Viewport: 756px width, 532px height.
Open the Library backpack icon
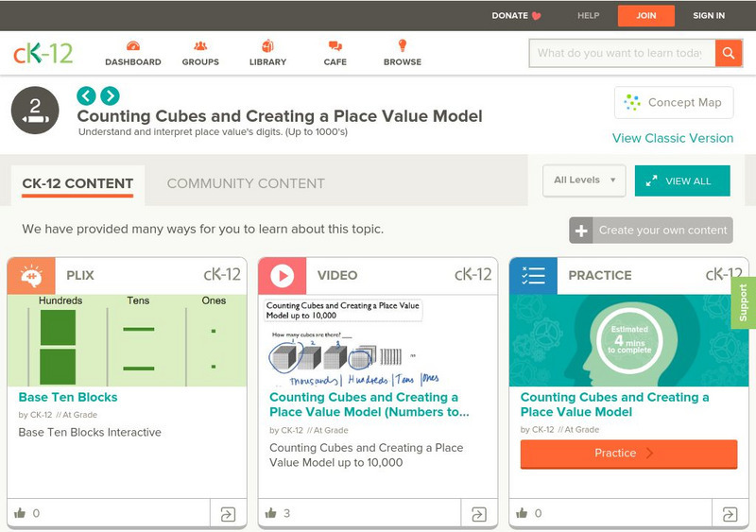267,46
